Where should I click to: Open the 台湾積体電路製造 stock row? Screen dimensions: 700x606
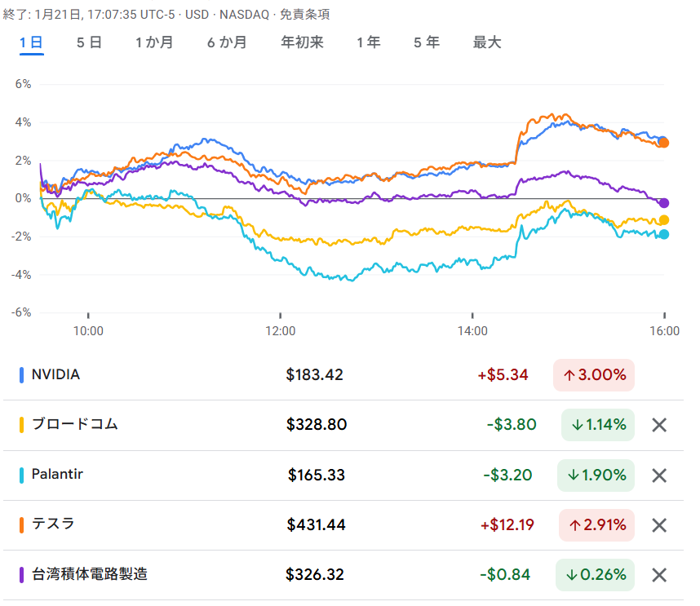click(x=343, y=575)
